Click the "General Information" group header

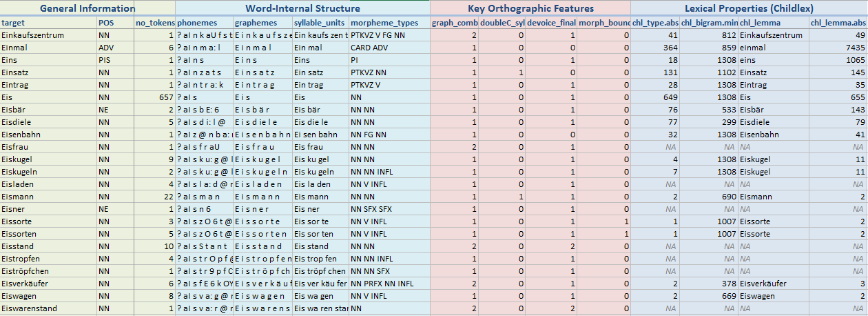(87, 8)
